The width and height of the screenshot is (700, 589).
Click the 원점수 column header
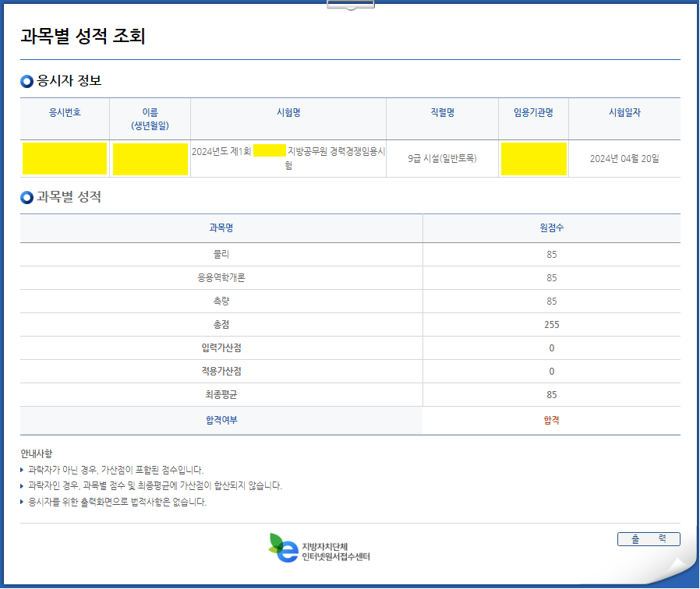coord(551,227)
